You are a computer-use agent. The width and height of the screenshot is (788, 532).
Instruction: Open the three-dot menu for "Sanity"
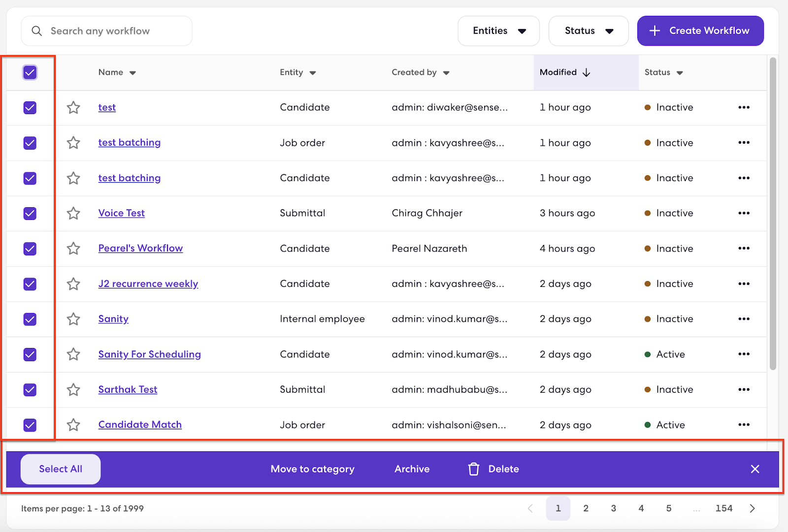click(x=744, y=319)
